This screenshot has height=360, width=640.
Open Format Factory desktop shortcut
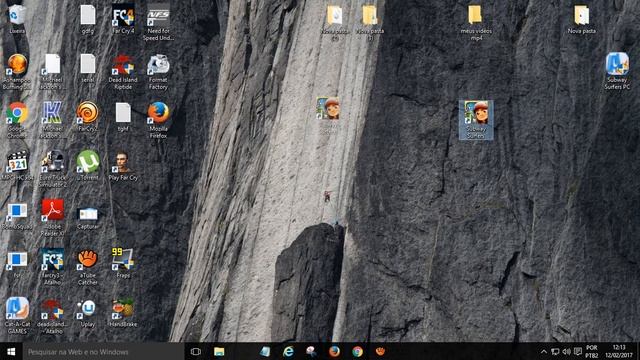coord(158,71)
